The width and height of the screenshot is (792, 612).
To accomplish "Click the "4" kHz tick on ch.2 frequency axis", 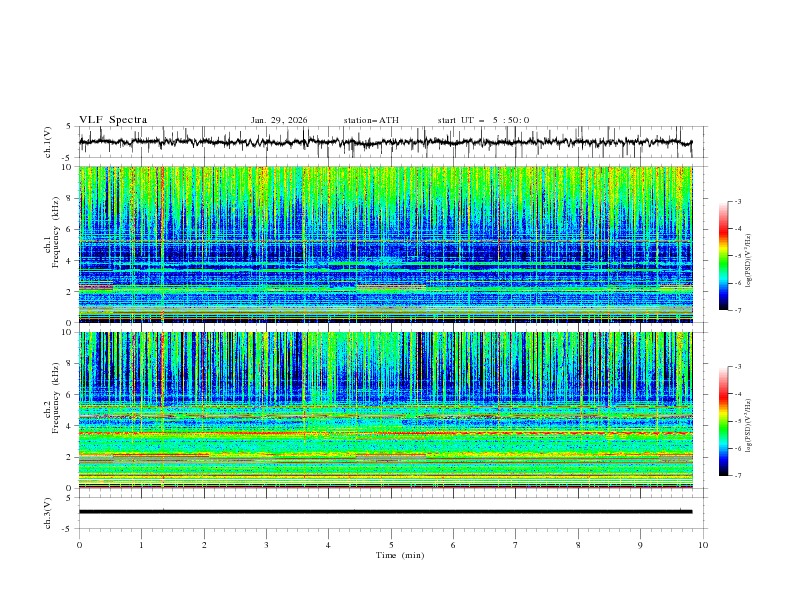I will [x=71, y=426].
